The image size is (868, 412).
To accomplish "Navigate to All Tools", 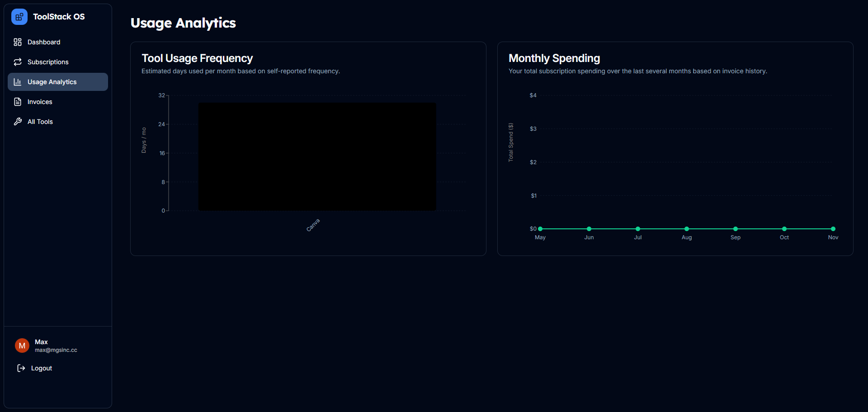I will (58, 122).
